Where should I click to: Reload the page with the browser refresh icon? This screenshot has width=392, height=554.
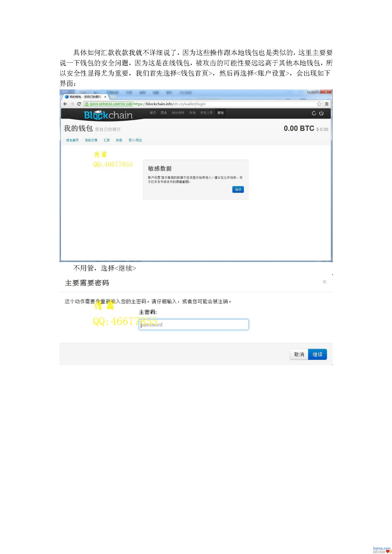(79, 104)
